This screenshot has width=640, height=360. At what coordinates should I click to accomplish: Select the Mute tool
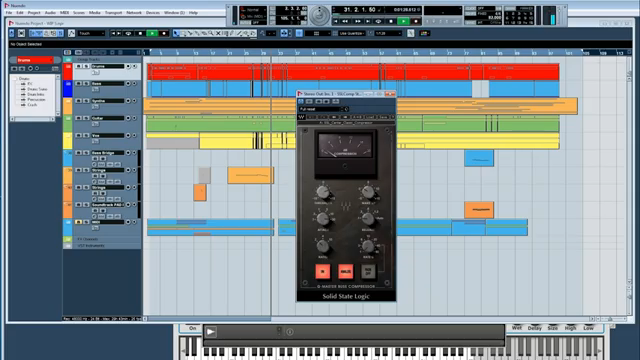point(218,33)
